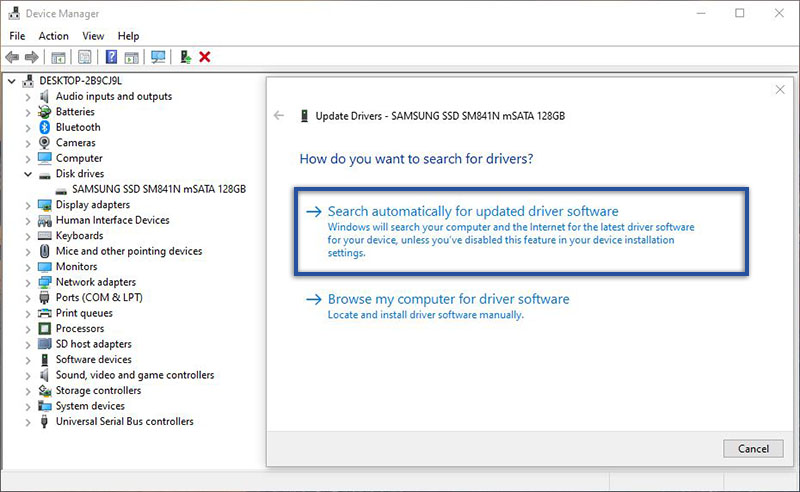Screen dimensions: 800x492
Task: Click the Audio inputs and outputs speaker icon
Action: [45, 96]
